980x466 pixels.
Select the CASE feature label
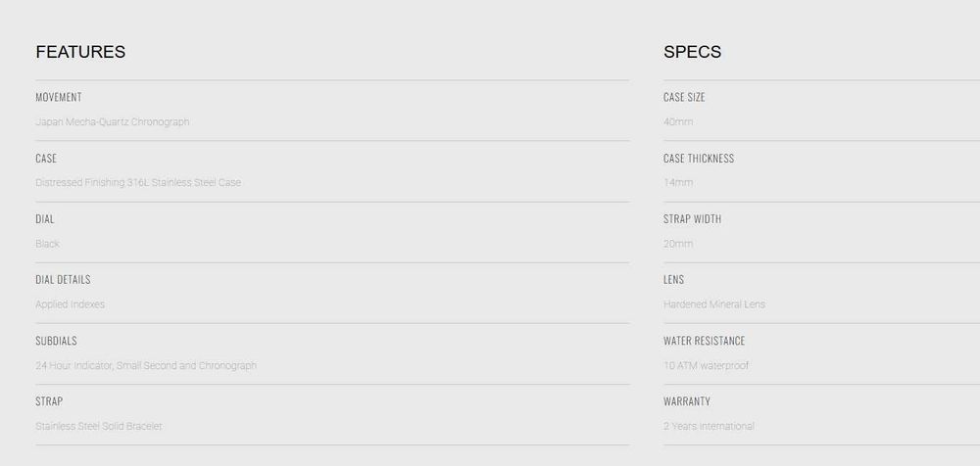[46, 159]
